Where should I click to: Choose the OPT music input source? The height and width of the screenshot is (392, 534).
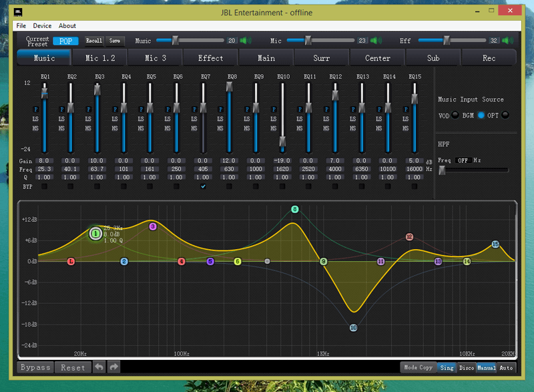pos(505,116)
